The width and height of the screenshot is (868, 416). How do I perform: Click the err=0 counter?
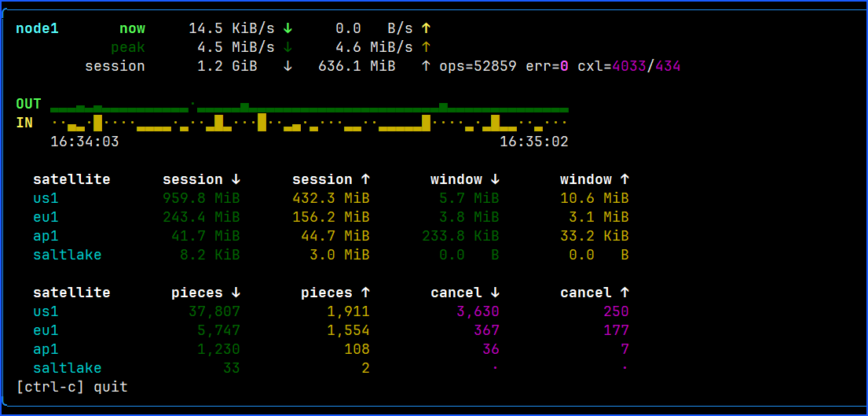coord(548,67)
